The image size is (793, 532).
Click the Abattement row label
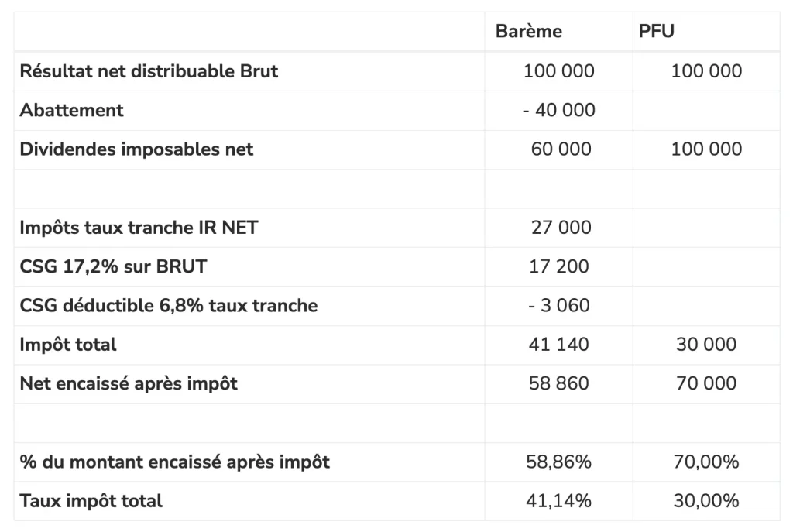[x=71, y=110]
